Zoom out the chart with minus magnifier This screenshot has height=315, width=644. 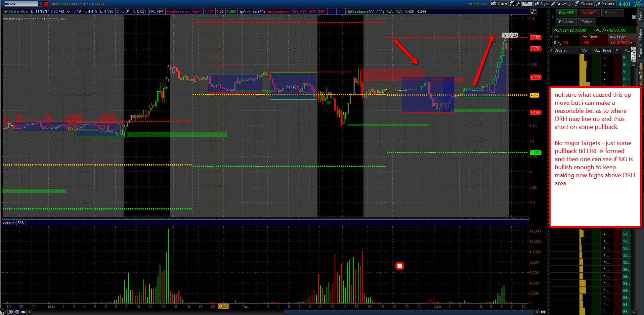[17, 312]
